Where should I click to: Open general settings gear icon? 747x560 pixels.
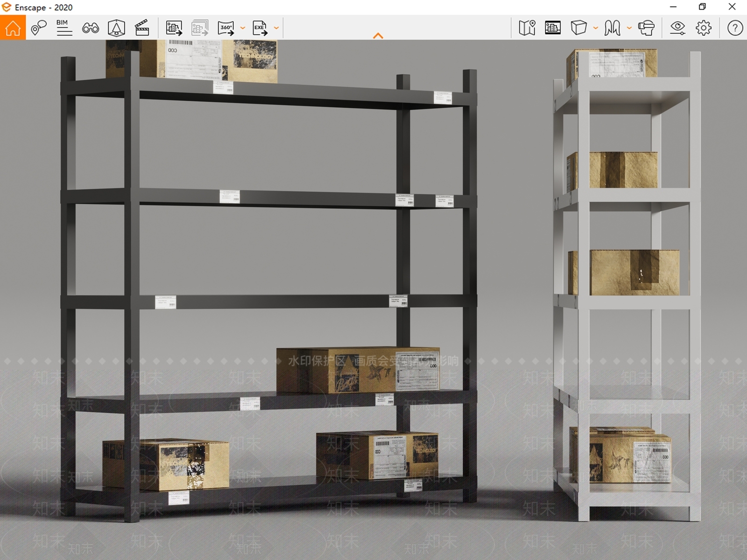(704, 28)
